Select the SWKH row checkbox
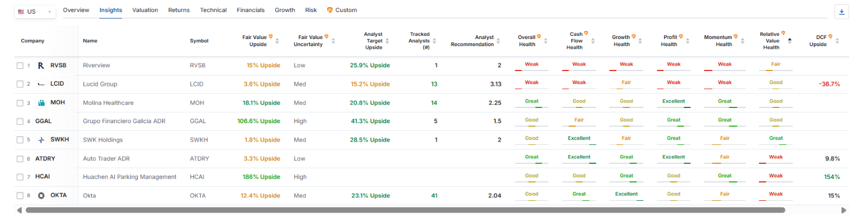 click(x=20, y=140)
